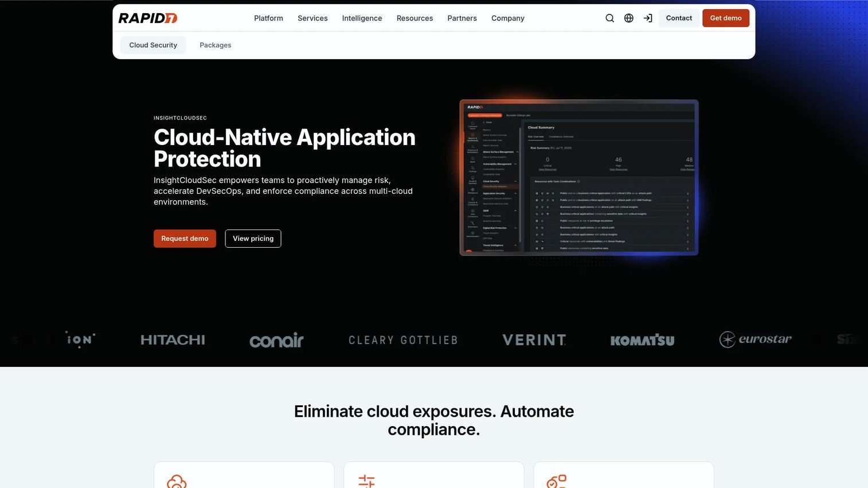This screenshot has height=488, width=868.
Task: Click the Eurostar customer logo
Action: pos(755,339)
